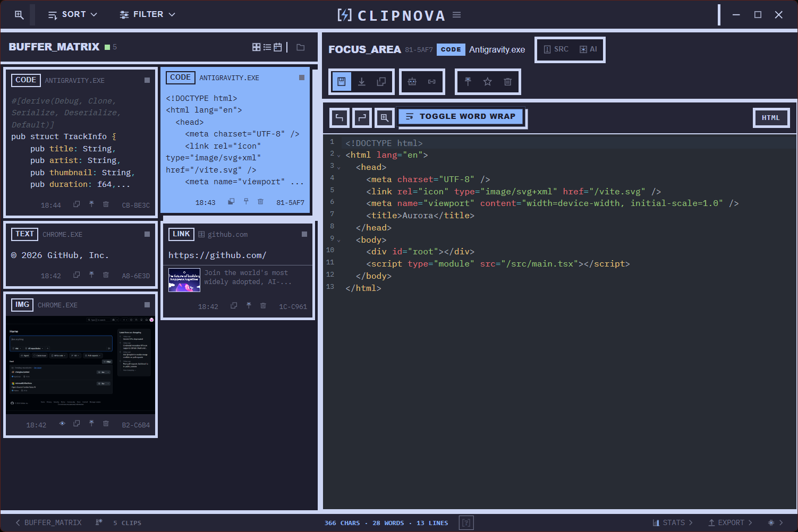798x532 pixels.
Task: Delete the A8-6E3D GitHub text clip
Action: pyautogui.click(x=106, y=275)
